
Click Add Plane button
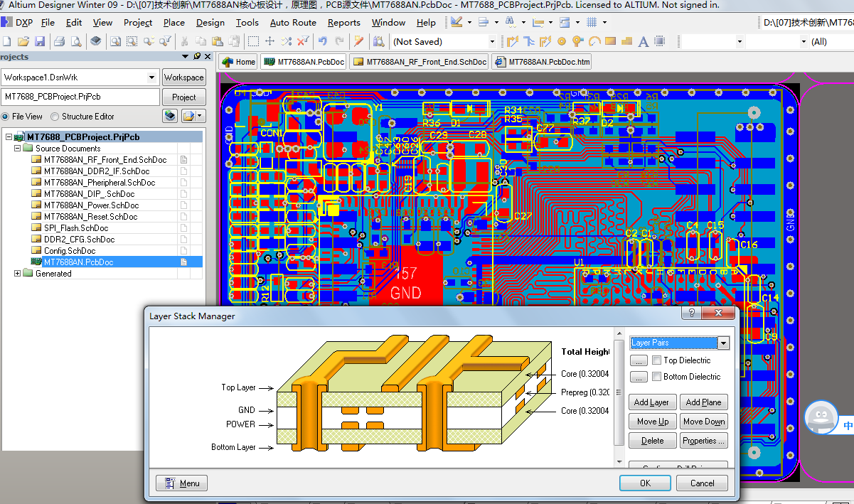(x=704, y=402)
